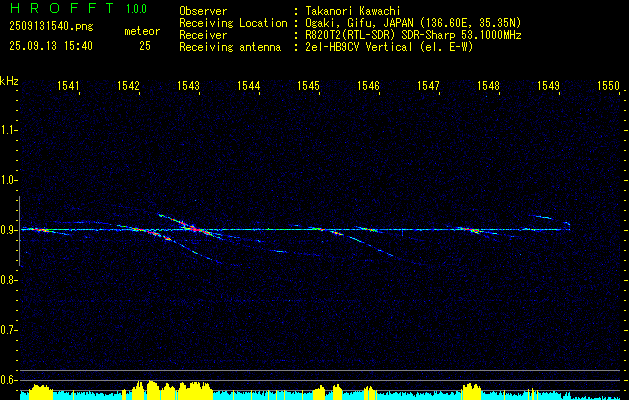
Task: Click the 1546 time axis label
Action: (368, 85)
